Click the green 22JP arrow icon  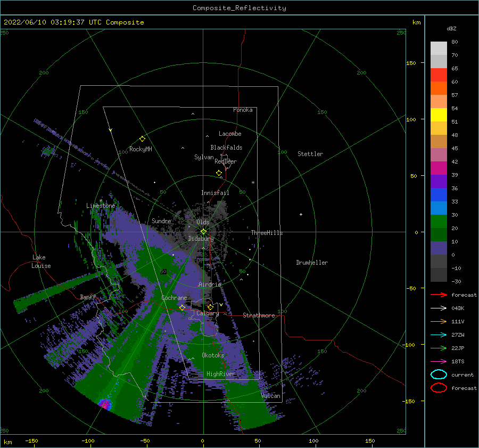click(x=439, y=348)
